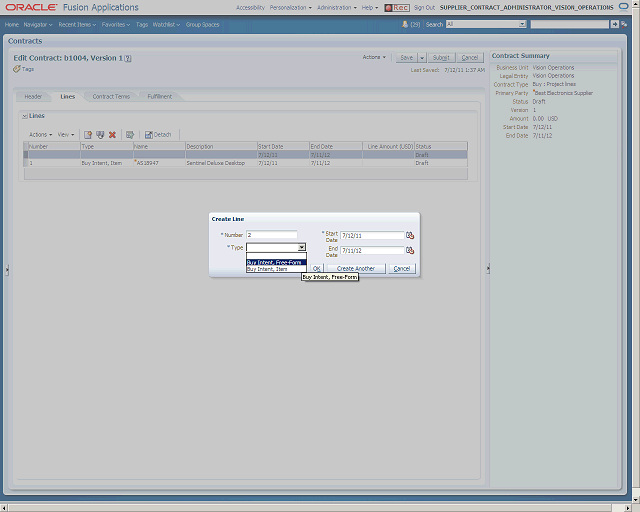Click the left panel collapse splitter arrow
Image resolution: width=640 pixels, height=512 pixels.
pos(7,269)
